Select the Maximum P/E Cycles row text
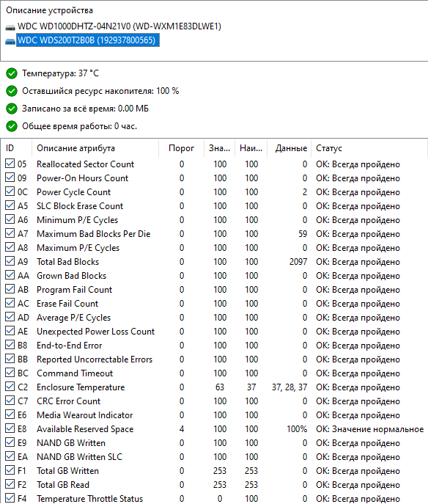This screenshot has width=428, height=504. click(x=78, y=248)
